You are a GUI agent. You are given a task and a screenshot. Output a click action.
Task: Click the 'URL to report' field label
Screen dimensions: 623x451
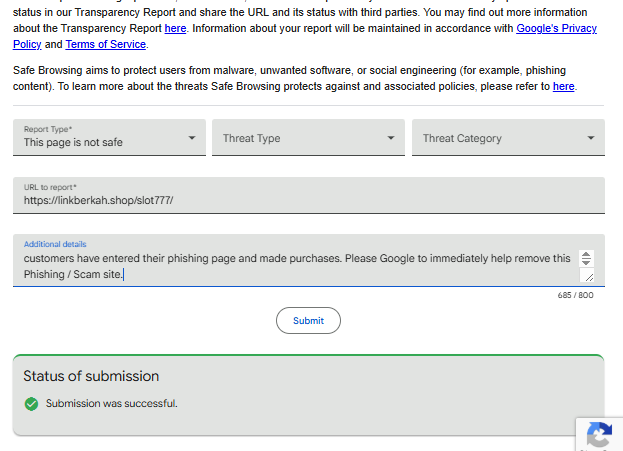50,187
